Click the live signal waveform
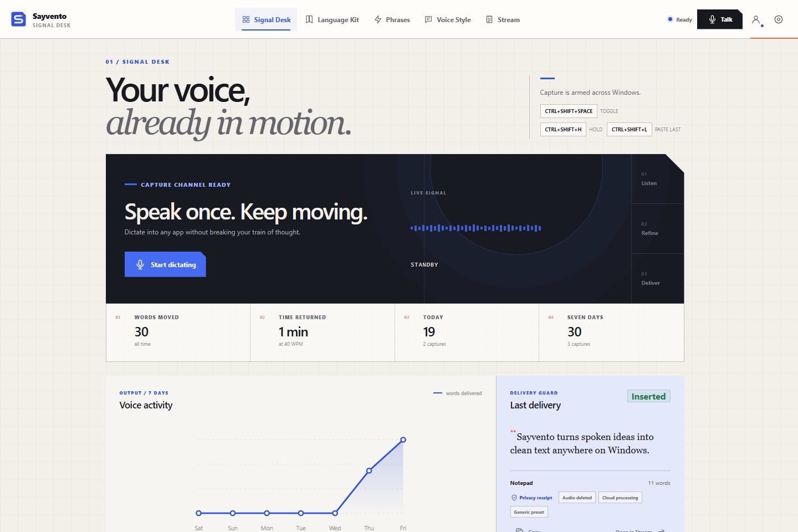This screenshot has width=798, height=532. (x=476, y=228)
